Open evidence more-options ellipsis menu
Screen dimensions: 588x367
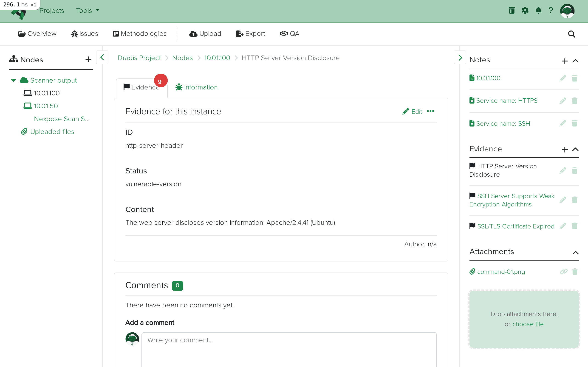coord(430,111)
